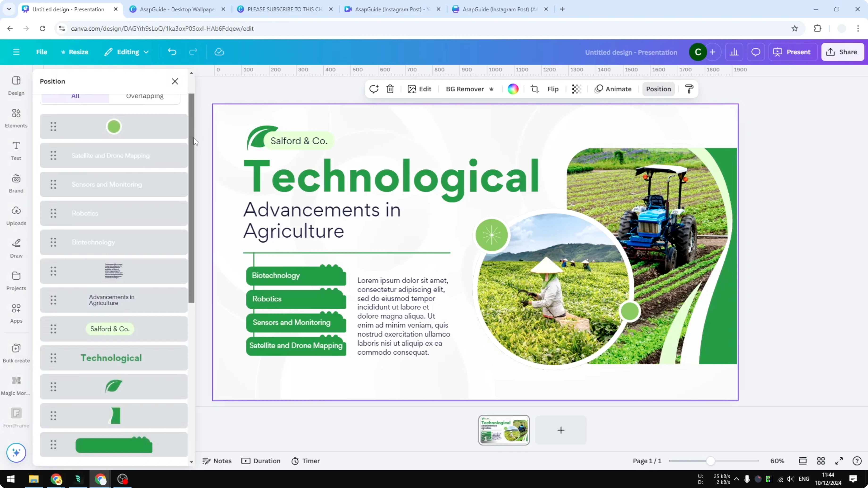The height and width of the screenshot is (488, 868).
Task: Add a new page with plus tile
Action: point(561,430)
